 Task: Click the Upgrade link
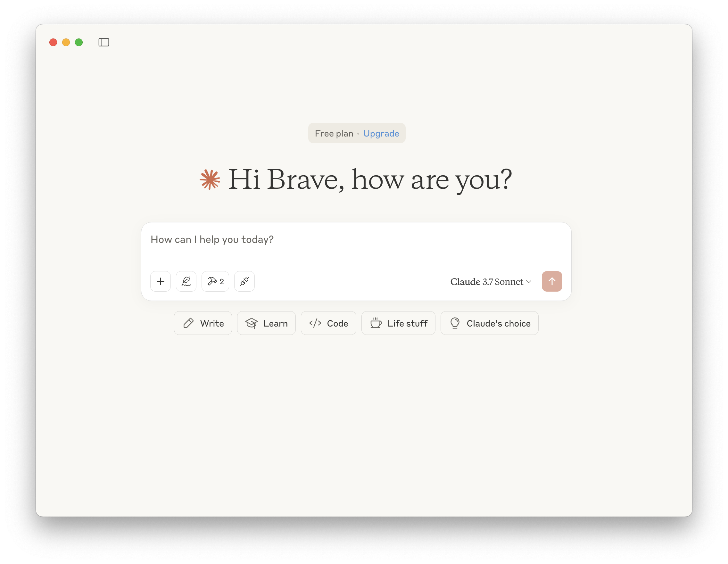(x=381, y=133)
